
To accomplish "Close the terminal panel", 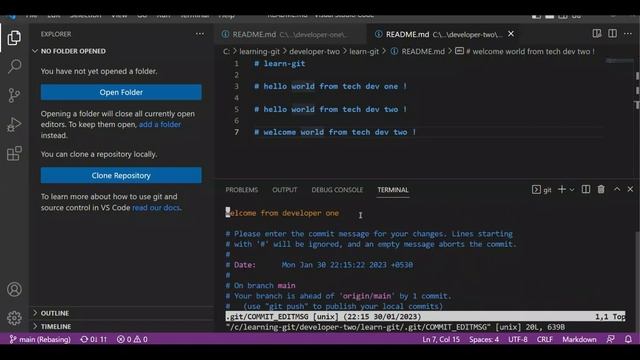I will [x=630, y=189].
